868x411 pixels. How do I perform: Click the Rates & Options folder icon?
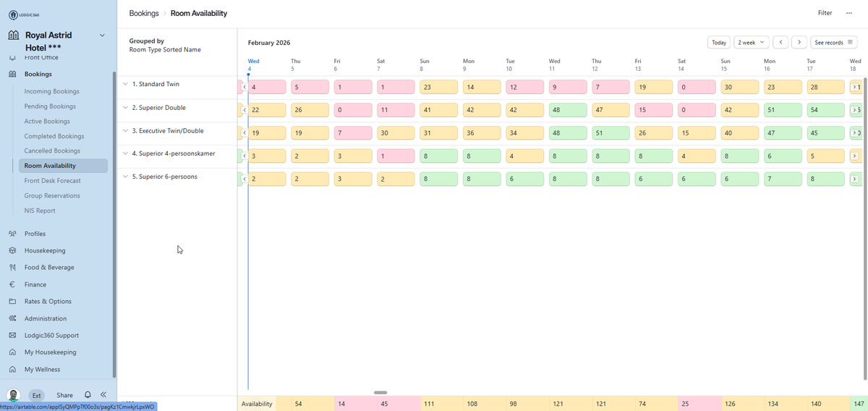tap(12, 302)
